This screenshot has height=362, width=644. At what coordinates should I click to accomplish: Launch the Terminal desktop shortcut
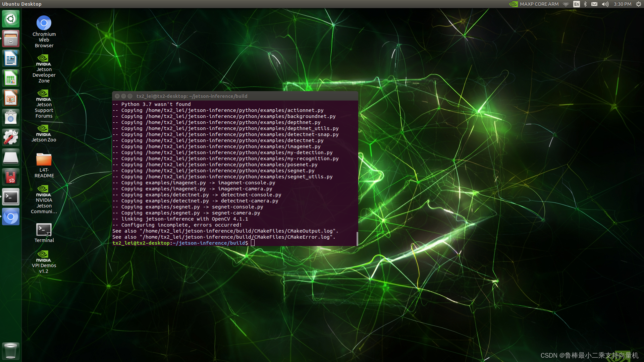click(44, 230)
